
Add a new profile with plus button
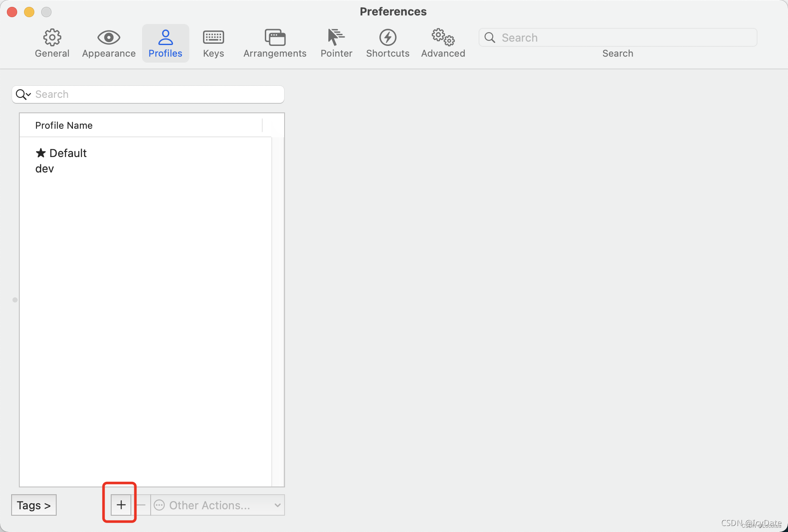tap(121, 505)
